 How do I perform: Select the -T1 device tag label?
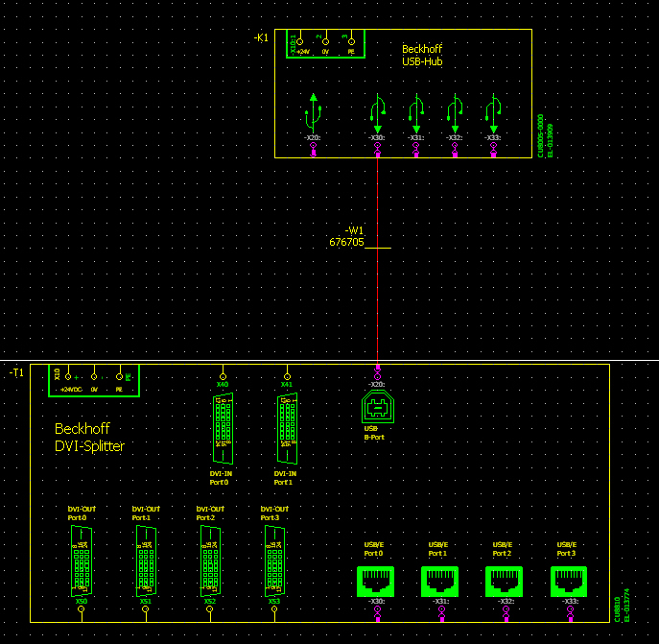click(17, 372)
